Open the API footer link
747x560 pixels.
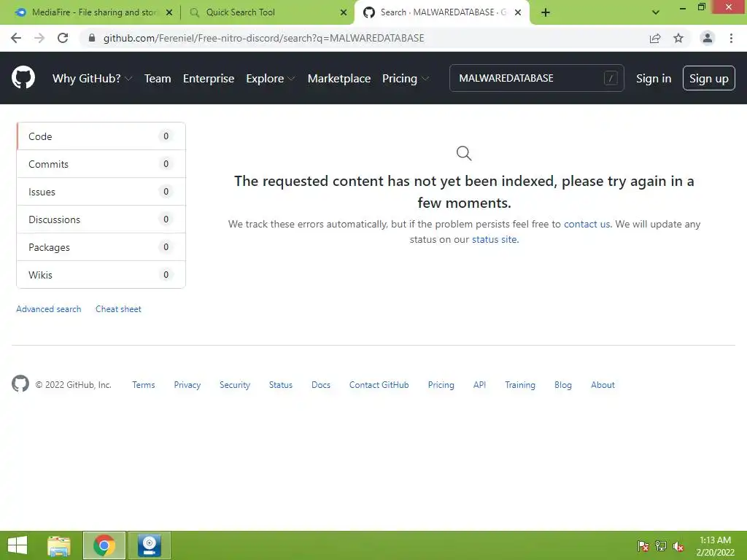[x=479, y=385]
